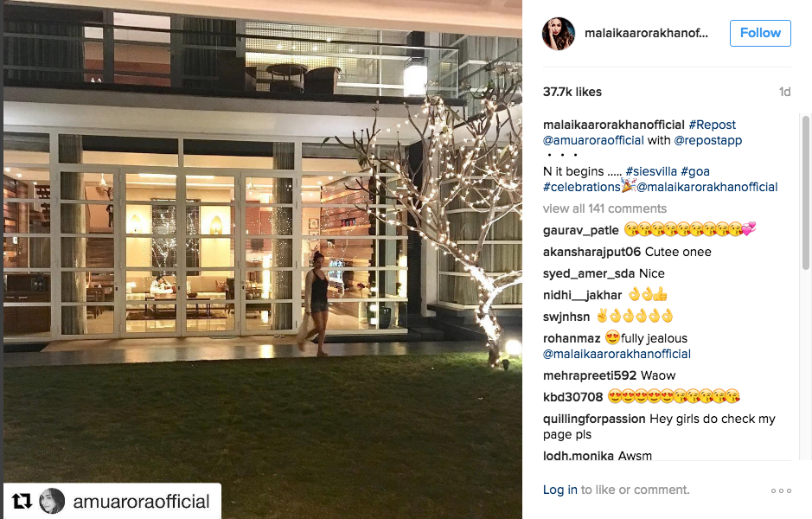Open the #celebrations hashtag
The width and height of the screenshot is (812, 519).
click(582, 187)
